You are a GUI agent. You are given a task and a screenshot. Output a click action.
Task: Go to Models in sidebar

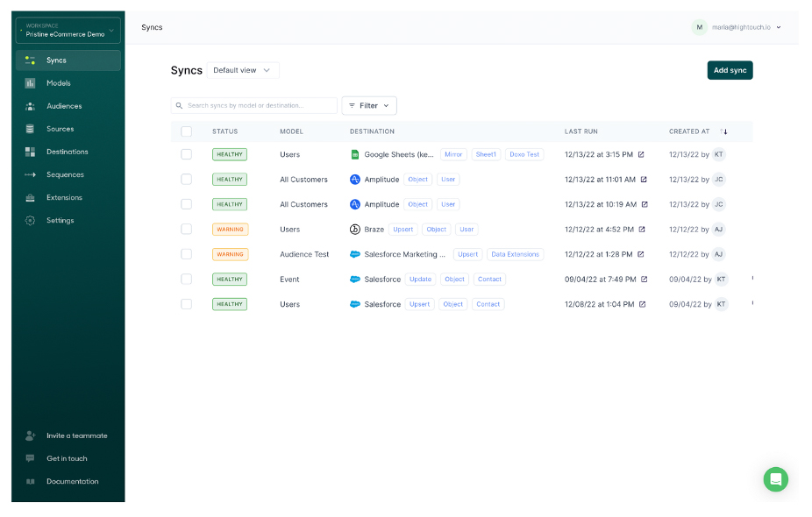[x=68, y=82]
